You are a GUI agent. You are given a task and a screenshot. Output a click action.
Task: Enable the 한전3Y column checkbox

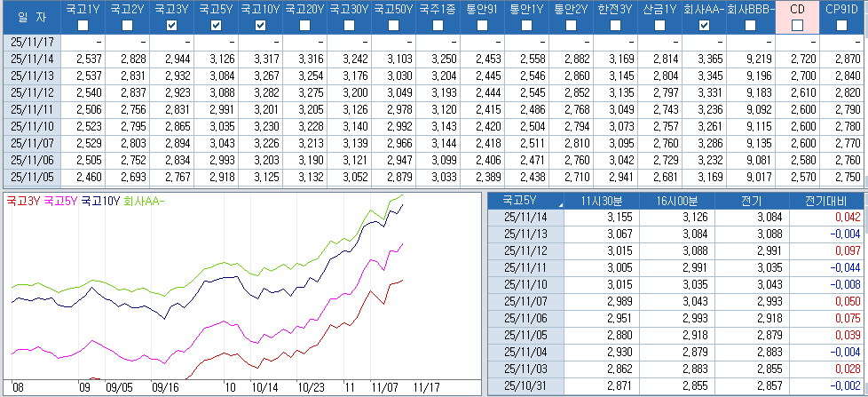tap(615, 26)
